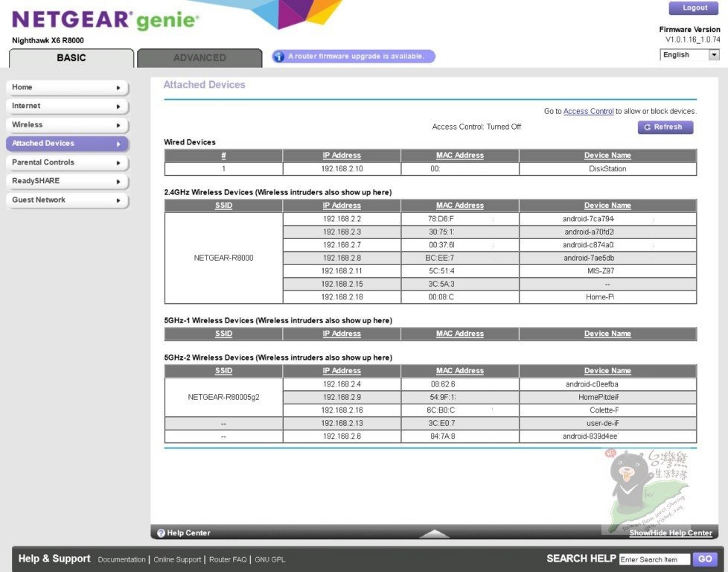Select IP address 192.168.2.2 cell
The height and width of the screenshot is (572, 728).
pos(342,219)
